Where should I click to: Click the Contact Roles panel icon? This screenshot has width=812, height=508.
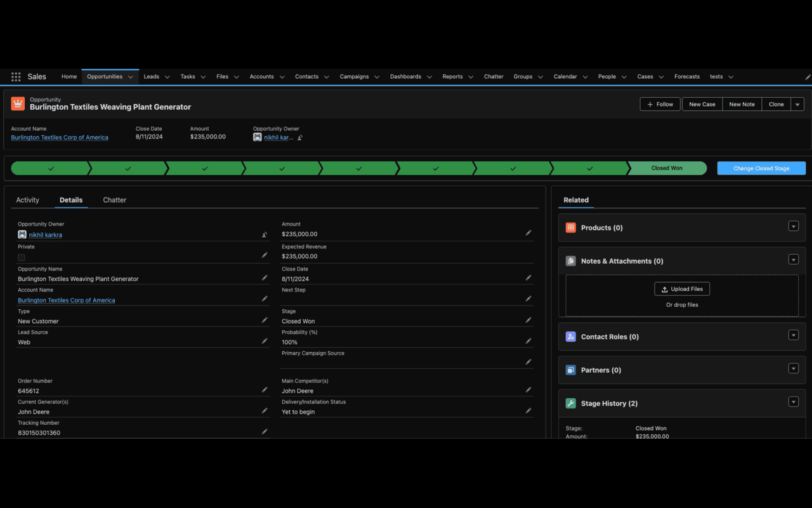point(570,336)
